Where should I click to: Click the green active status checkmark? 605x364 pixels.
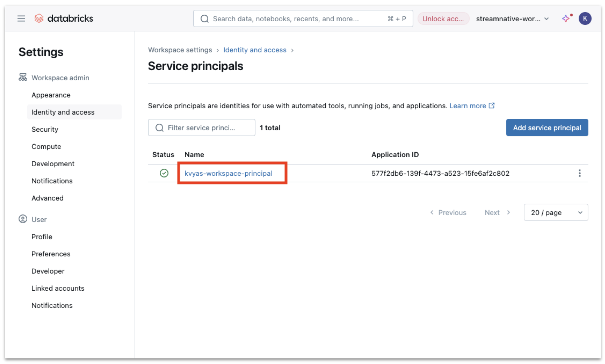click(164, 173)
